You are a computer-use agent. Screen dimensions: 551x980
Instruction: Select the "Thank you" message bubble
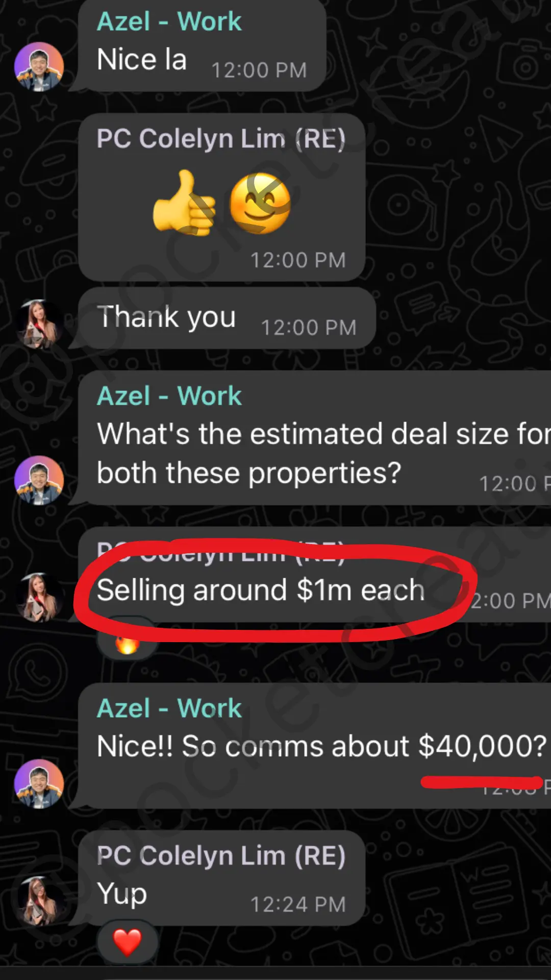point(227,318)
